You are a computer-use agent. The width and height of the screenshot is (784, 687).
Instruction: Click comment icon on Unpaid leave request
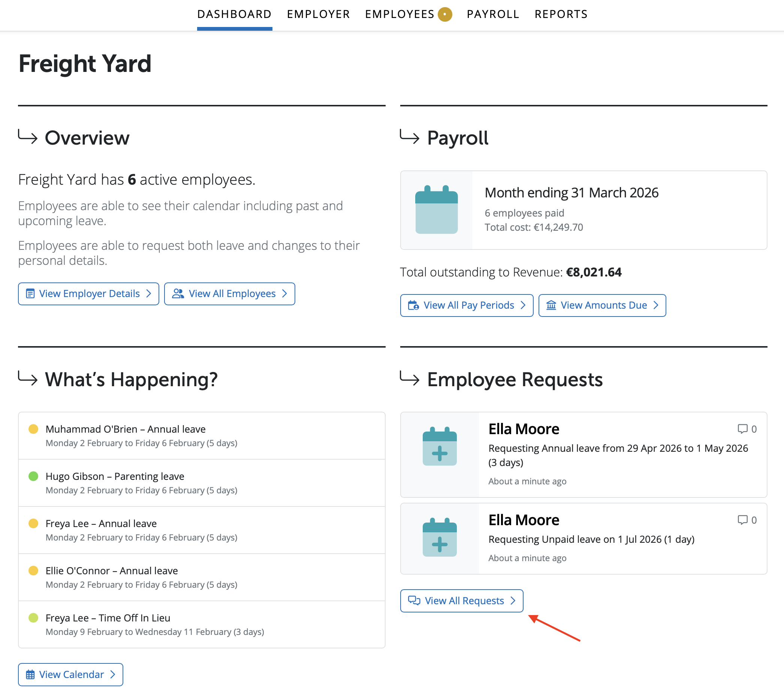742,520
